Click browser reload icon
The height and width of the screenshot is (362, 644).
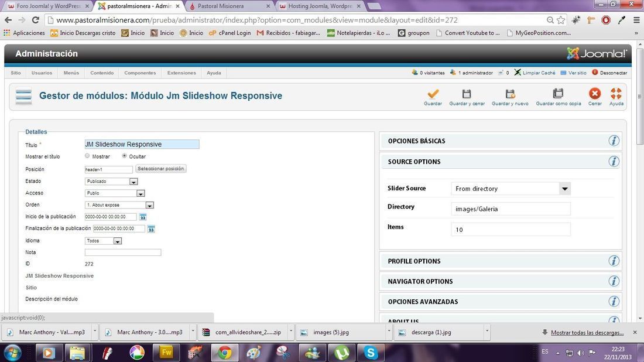36,20
